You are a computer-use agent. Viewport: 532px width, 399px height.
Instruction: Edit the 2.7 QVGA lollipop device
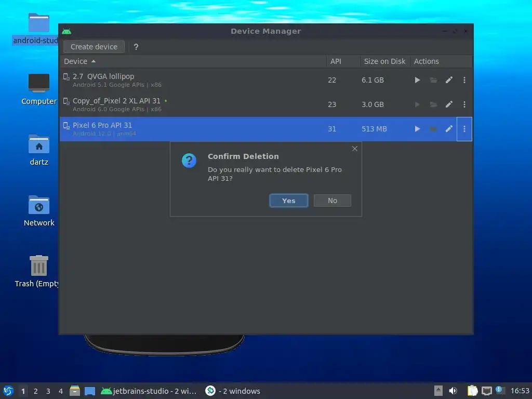tap(449, 80)
